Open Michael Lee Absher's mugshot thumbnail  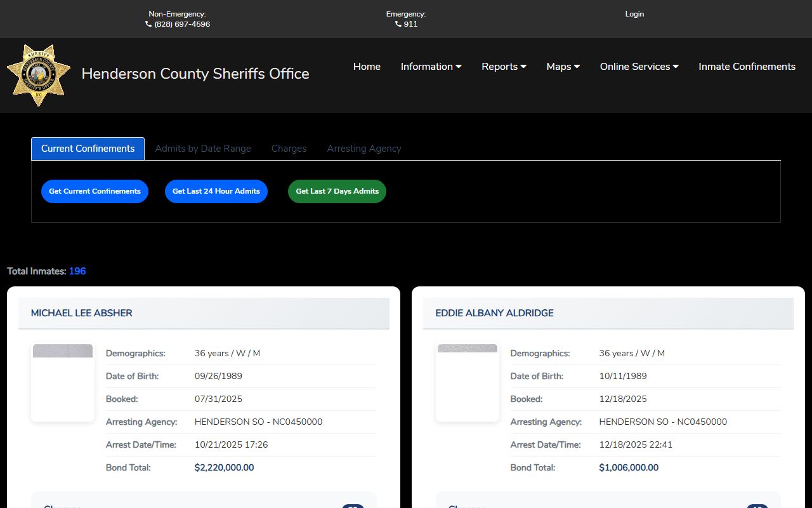pos(63,382)
